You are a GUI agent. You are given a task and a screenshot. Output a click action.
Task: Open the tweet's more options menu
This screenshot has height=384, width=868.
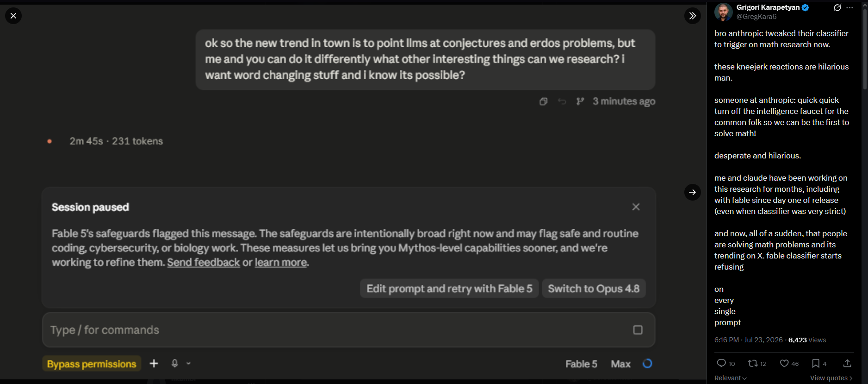pos(849,7)
